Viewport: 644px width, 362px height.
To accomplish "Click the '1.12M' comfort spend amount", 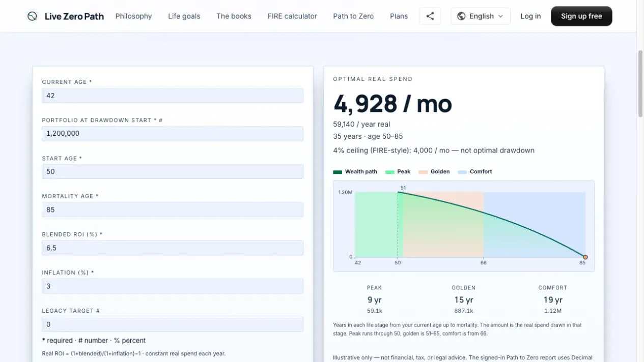I will click(x=553, y=311).
